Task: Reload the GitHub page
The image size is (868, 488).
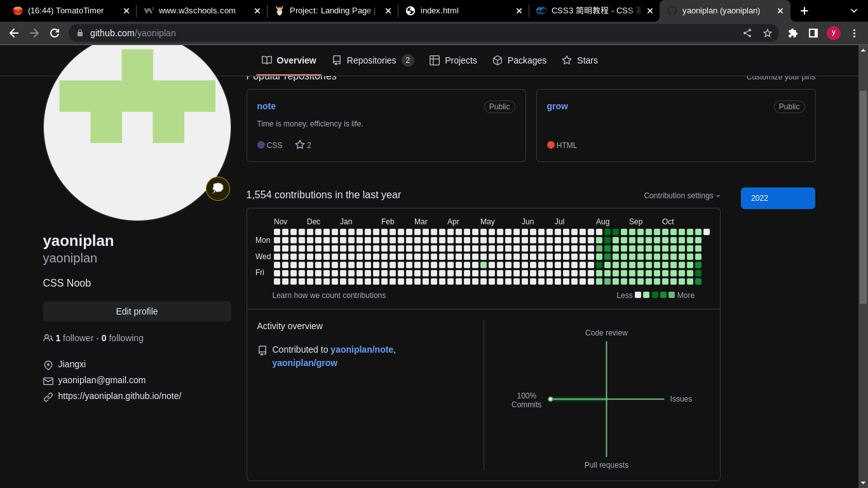Action: 55,33
